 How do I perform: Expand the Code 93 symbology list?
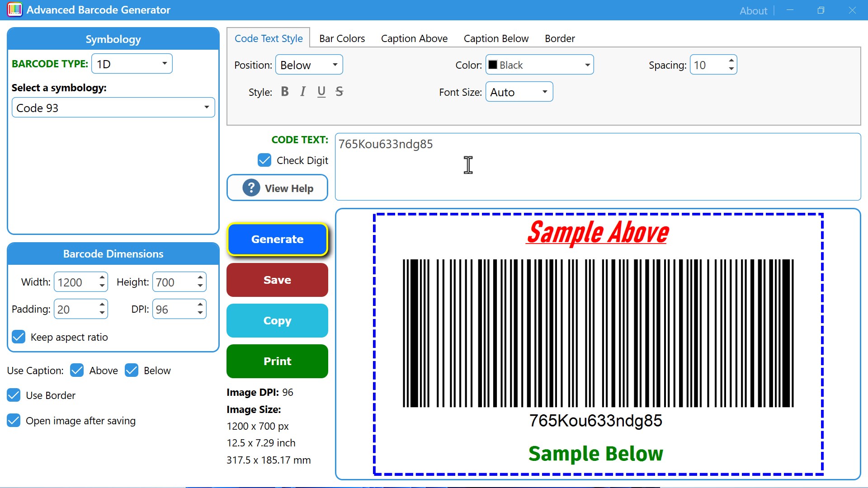(113, 108)
